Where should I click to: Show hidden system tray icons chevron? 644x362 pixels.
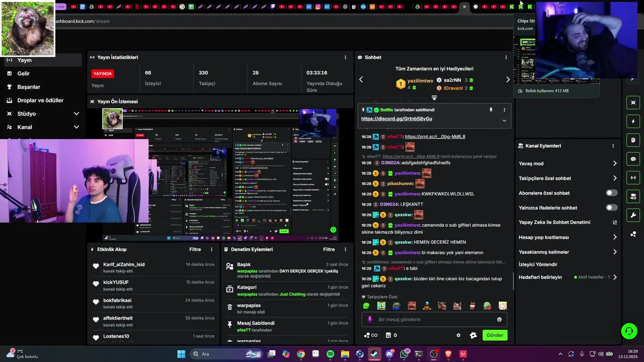(560, 354)
